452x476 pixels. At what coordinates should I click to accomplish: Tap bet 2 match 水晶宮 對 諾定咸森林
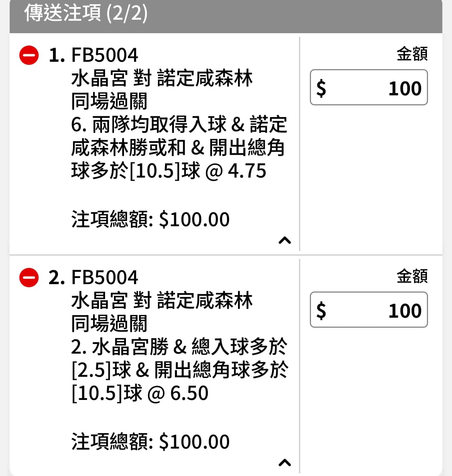click(162, 301)
